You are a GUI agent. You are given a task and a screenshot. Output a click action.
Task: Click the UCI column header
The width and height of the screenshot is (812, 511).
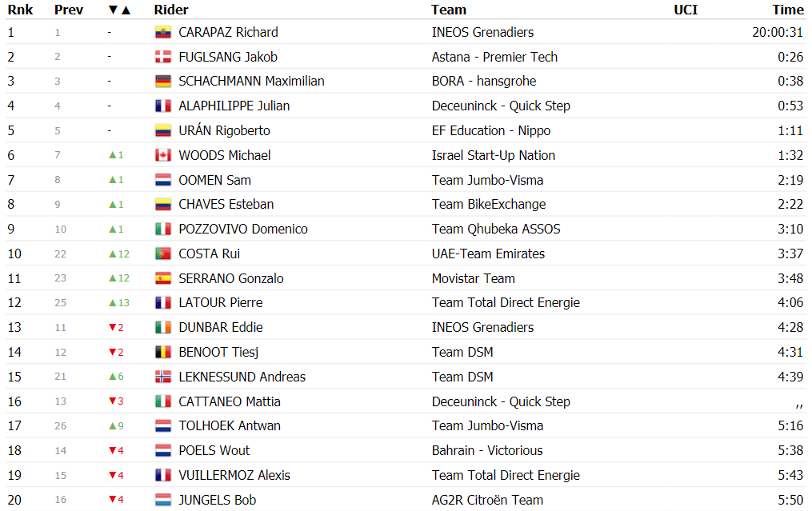[x=686, y=10]
